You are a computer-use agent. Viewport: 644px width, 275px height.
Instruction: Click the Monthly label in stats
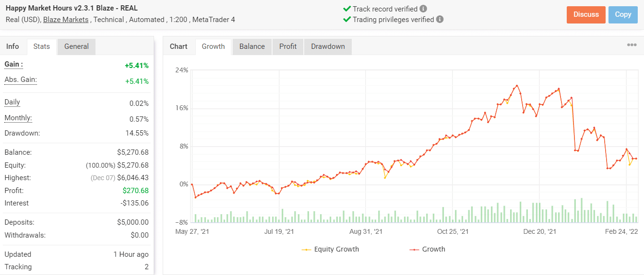pos(18,118)
